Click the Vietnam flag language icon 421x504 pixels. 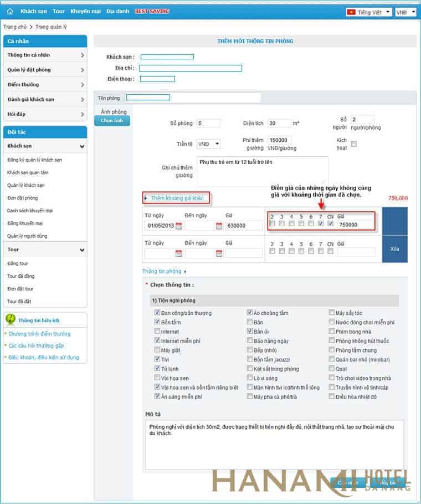point(351,12)
